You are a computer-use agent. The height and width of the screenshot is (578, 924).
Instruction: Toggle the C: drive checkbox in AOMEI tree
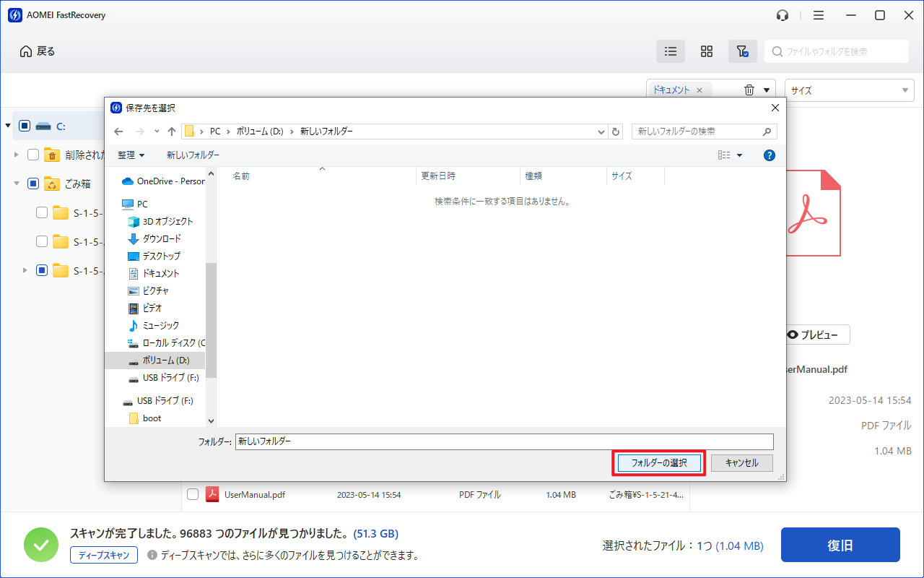pyautogui.click(x=25, y=126)
